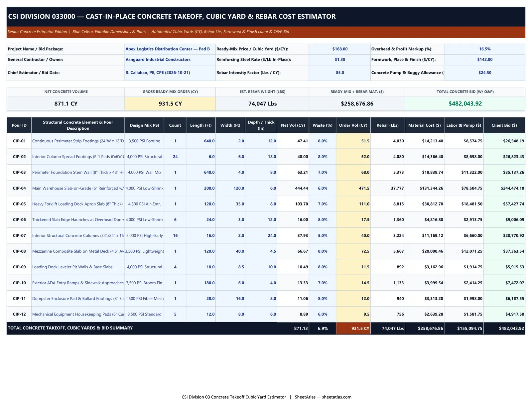The image size is (532, 406).
Task: Select the total order volume '931.5 CY' in totals row
Action: click(x=353, y=328)
